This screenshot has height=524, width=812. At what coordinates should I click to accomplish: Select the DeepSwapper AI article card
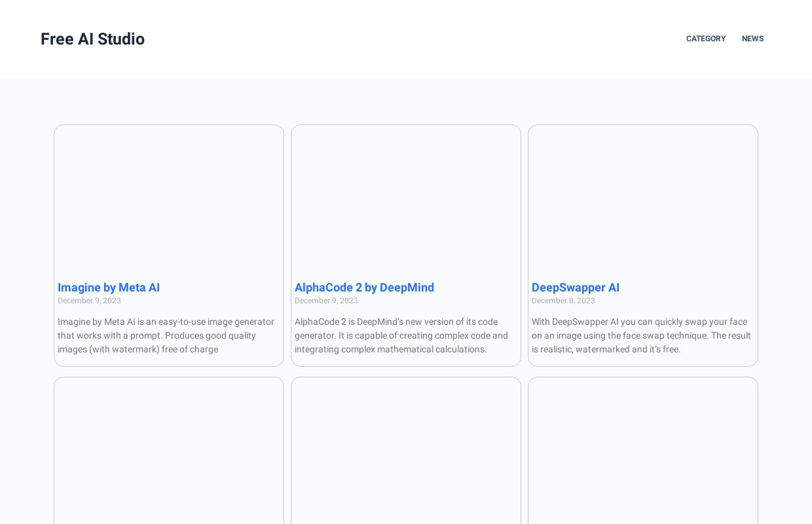pos(643,246)
